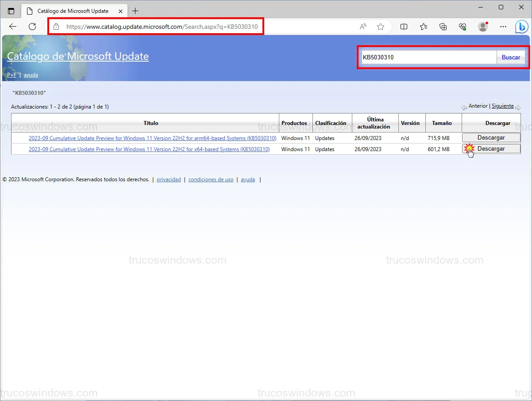Screen dimensions: 532x401
Task: Open the Collections icon
Action: [443, 27]
